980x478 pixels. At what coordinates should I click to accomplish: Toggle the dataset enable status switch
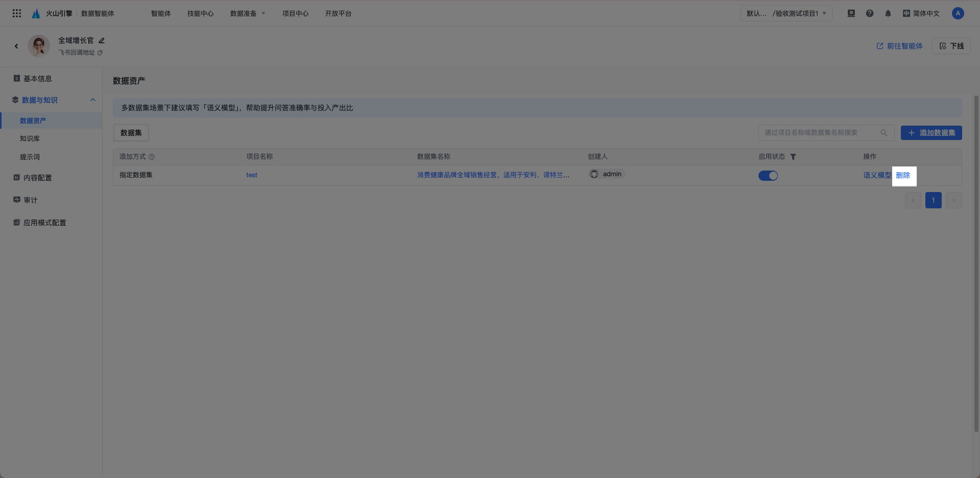pyautogui.click(x=768, y=176)
